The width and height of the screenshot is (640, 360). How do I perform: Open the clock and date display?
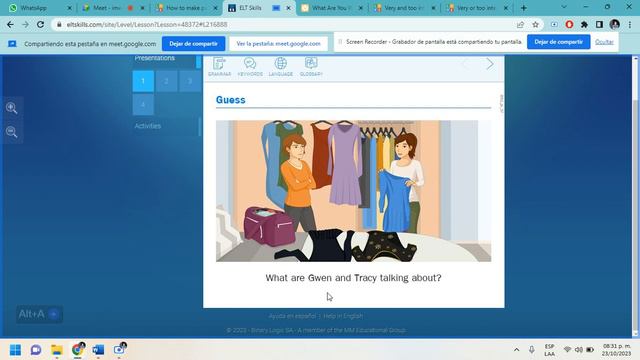pyautogui.click(x=617, y=350)
